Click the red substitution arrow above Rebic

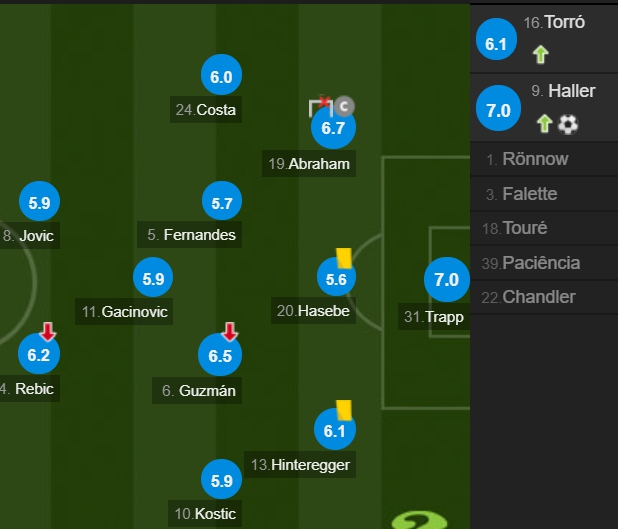point(46,332)
